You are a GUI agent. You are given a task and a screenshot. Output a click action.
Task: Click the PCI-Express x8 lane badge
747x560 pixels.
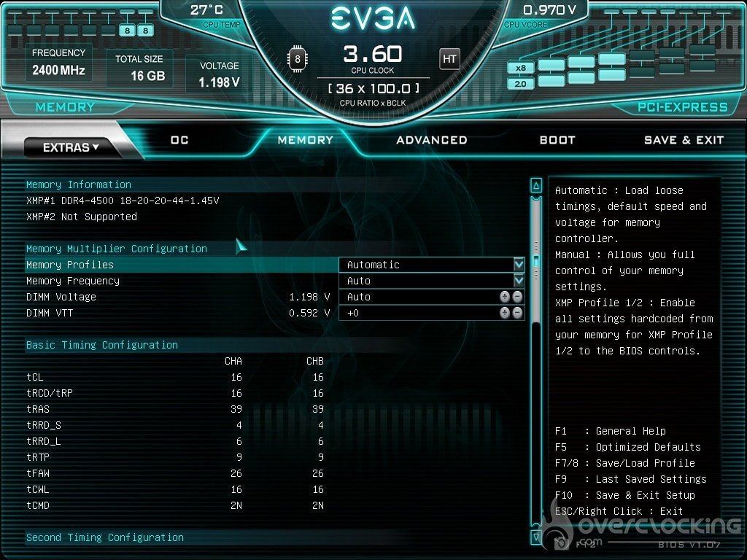(x=520, y=68)
